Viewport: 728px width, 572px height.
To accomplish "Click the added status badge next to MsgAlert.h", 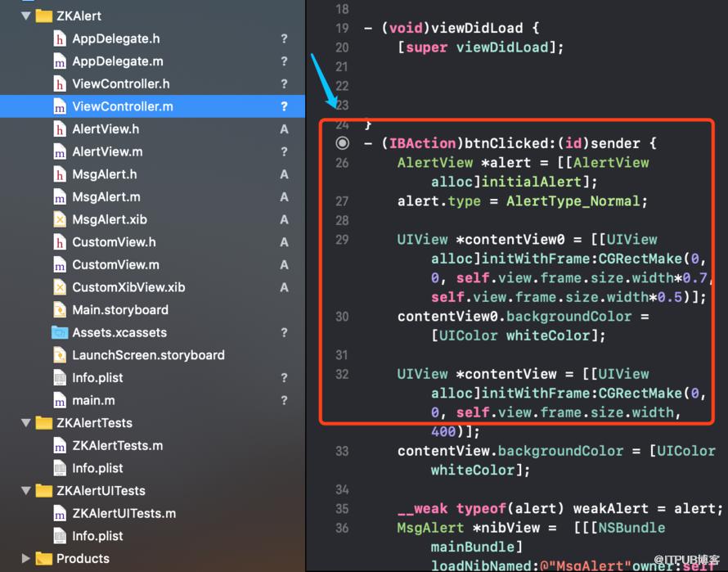I will coord(284,174).
